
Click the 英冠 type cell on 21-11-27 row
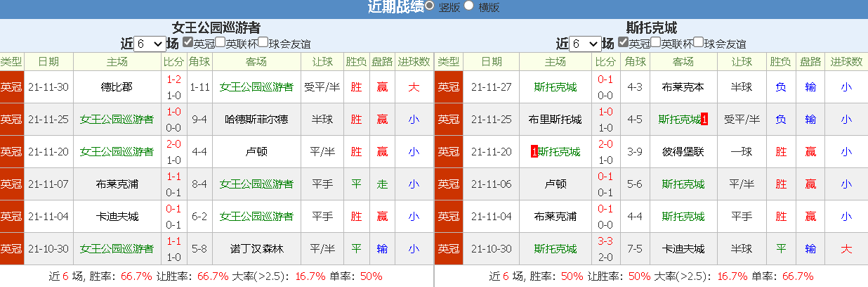coord(449,87)
